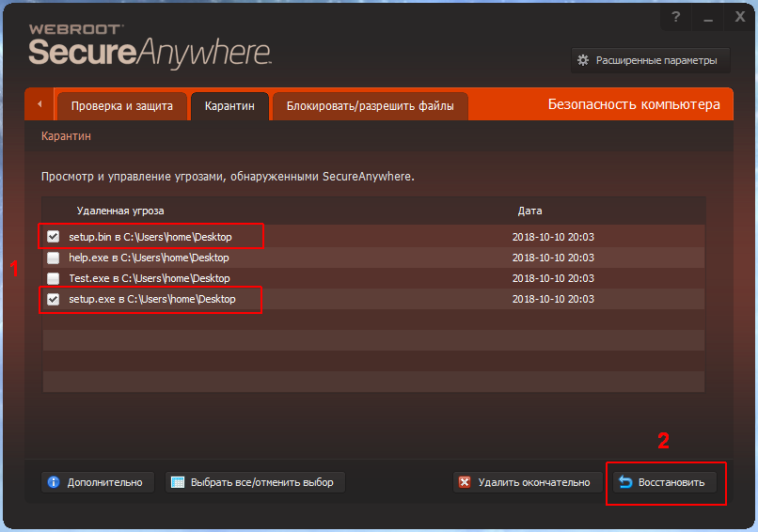The height and width of the screenshot is (532, 758).
Task: Click the grid icon by Выбрать все/отменить выбор
Action: click(178, 482)
